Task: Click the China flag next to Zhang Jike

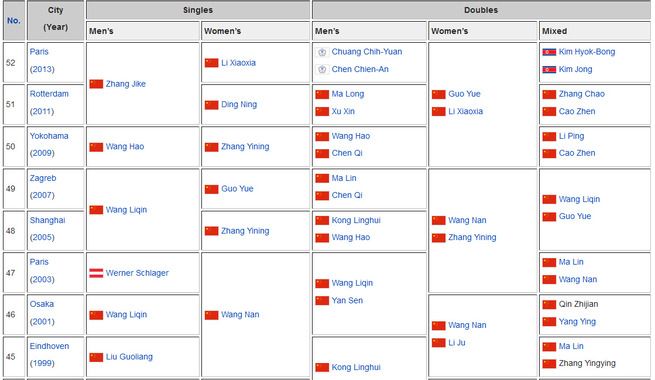Action: (x=96, y=84)
